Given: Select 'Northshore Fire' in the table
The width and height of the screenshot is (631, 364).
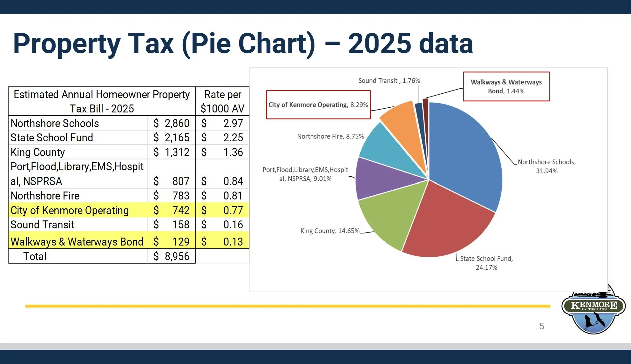Looking at the screenshot, I should click(45, 196).
